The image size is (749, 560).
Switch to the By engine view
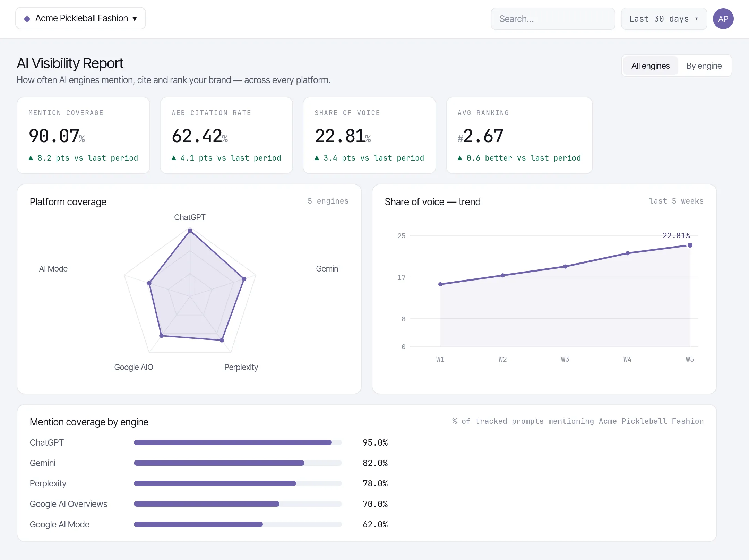[704, 66]
